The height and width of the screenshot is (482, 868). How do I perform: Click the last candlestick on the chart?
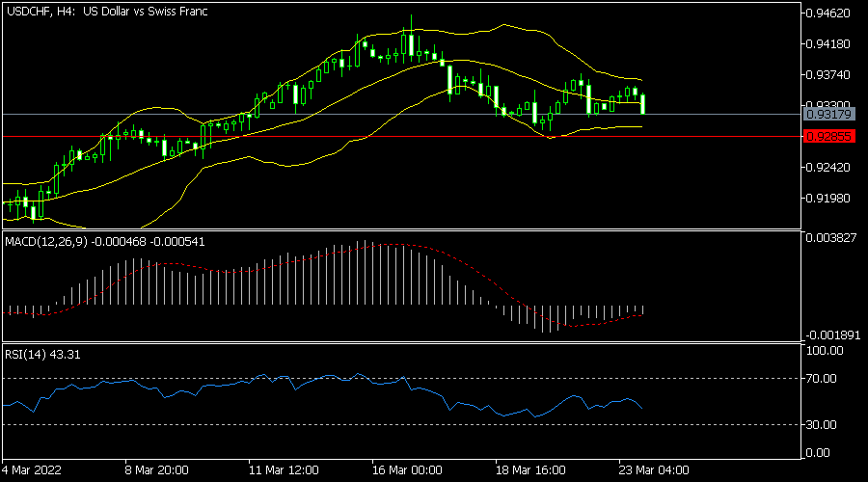[x=642, y=104]
